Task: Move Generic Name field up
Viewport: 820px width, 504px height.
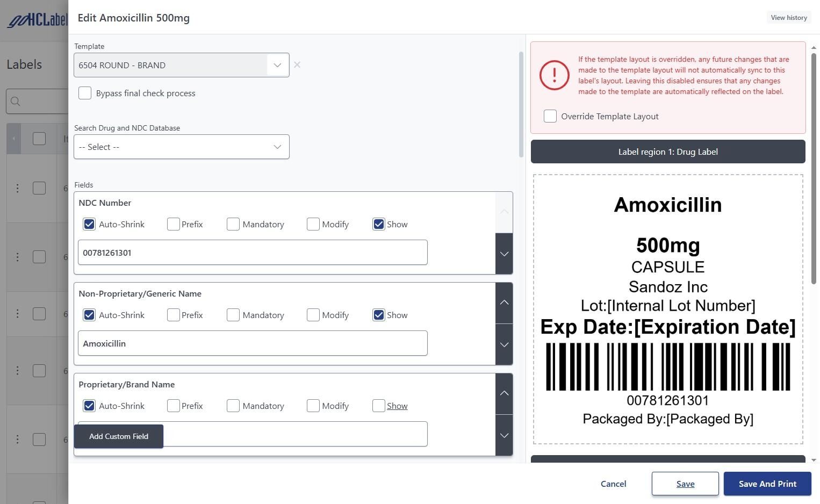Action: (504, 303)
